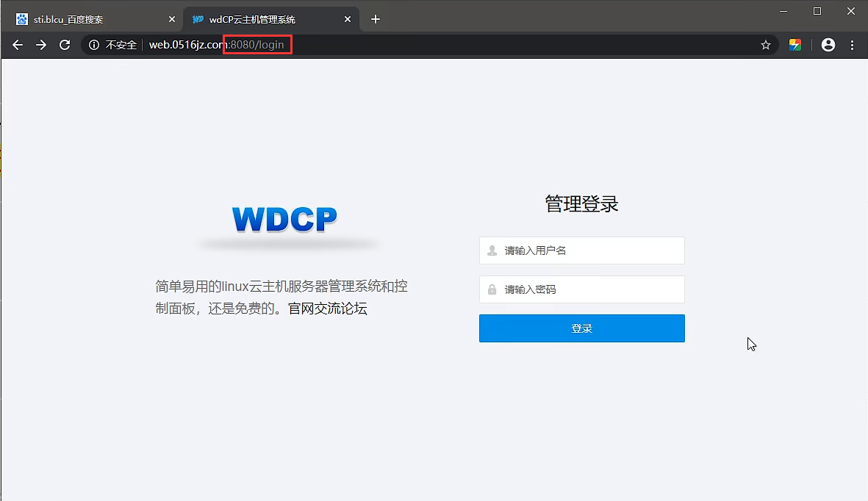868x501 pixels.
Task: Open the colorful extension icon
Action: tap(795, 45)
